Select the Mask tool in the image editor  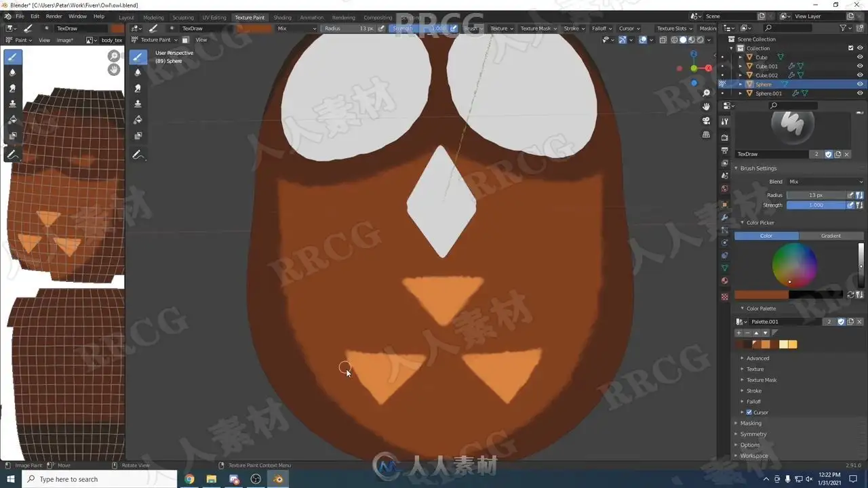12,135
